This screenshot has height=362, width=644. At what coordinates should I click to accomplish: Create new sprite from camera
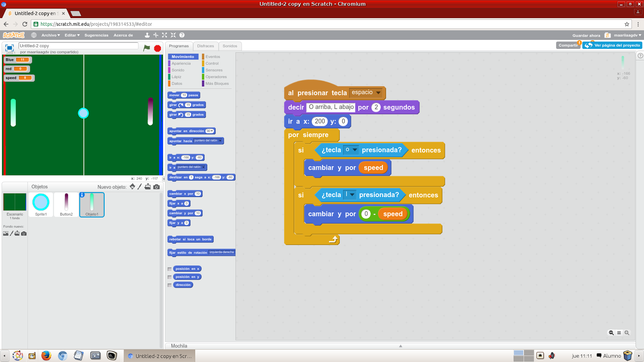157,187
